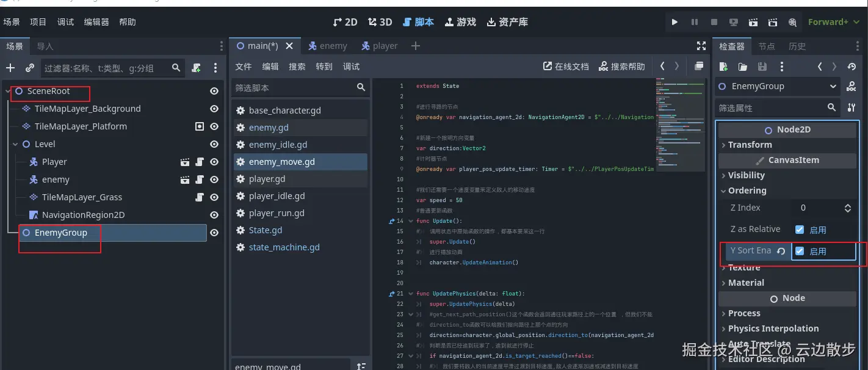This screenshot has width=868, height=370.
Task: Open the 游戏 game workspace
Action: click(460, 22)
